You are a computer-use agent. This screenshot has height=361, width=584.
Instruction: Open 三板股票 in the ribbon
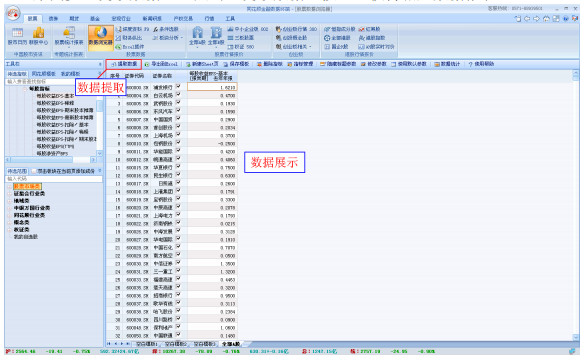click(241, 38)
